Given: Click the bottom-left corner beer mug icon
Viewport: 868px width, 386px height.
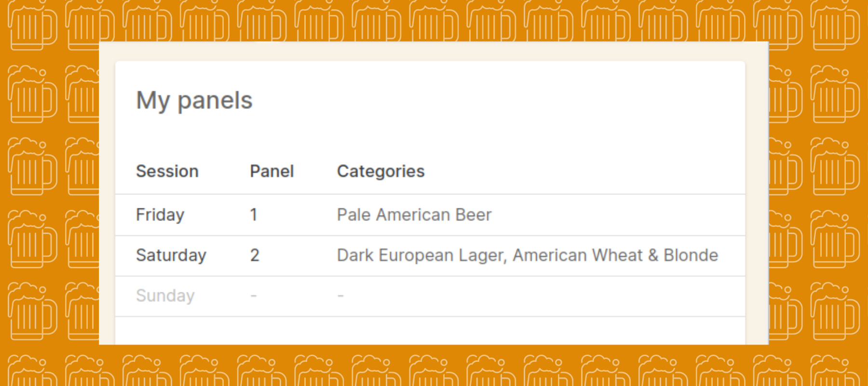Looking at the screenshot, I should point(32,372).
